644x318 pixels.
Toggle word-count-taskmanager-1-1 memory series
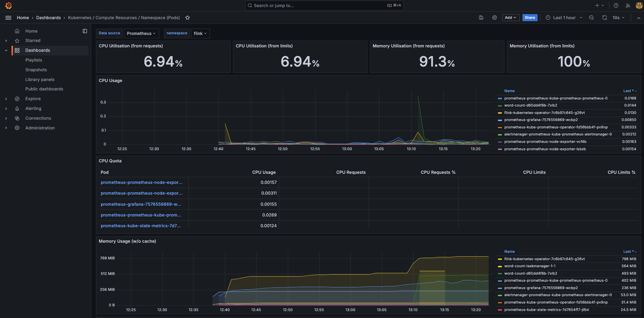click(530, 266)
